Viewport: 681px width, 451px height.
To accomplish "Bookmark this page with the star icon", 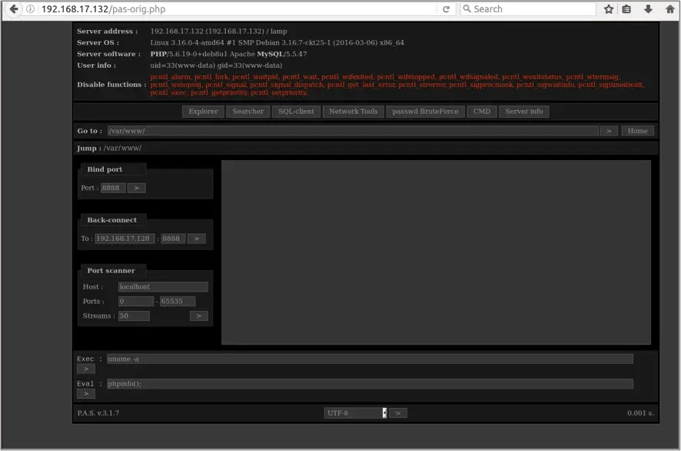I will (x=608, y=9).
